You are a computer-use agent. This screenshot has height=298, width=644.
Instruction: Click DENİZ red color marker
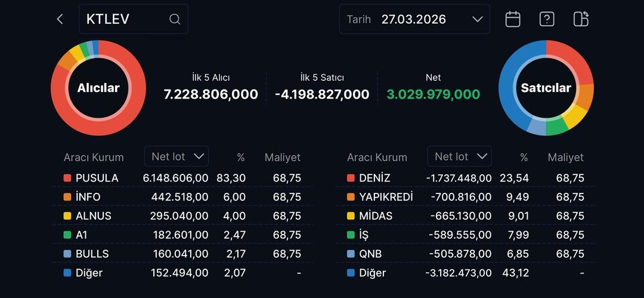tap(351, 178)
